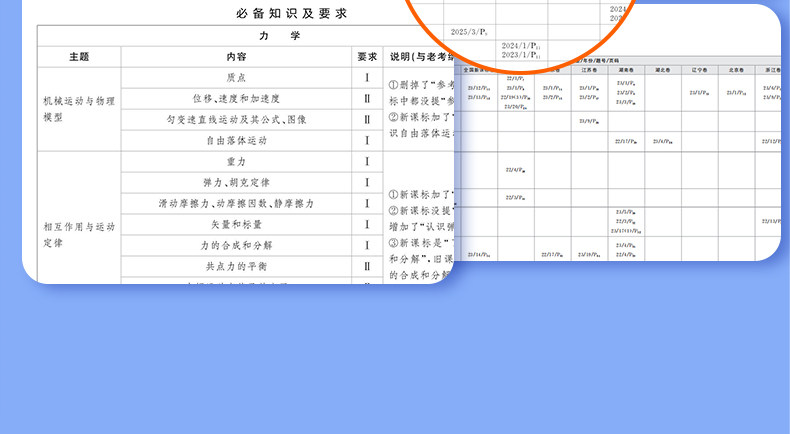Image resolution: width=790 pixels, height=434 pixels.
Task: Select the 匀变速直线运动及其公式、图像 row
Action: [x=236, y=119]
